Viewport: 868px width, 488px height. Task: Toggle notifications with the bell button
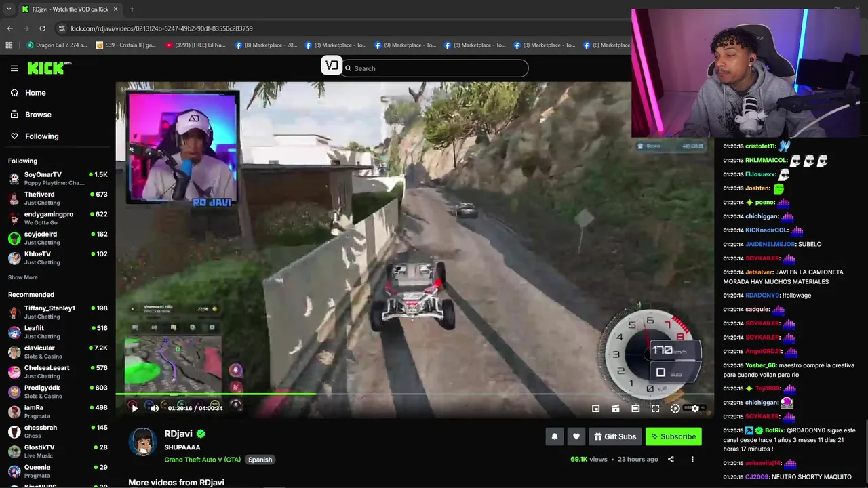554,436
